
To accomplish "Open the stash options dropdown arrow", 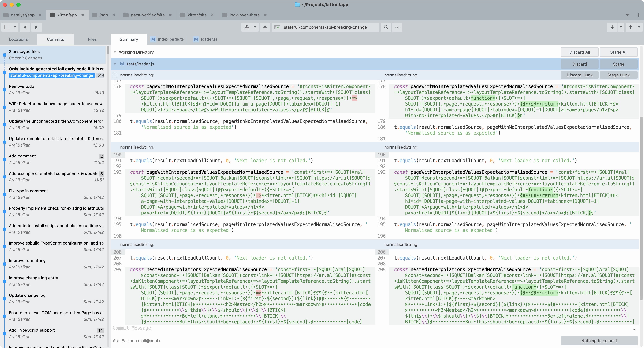I will tap(255, 27).
